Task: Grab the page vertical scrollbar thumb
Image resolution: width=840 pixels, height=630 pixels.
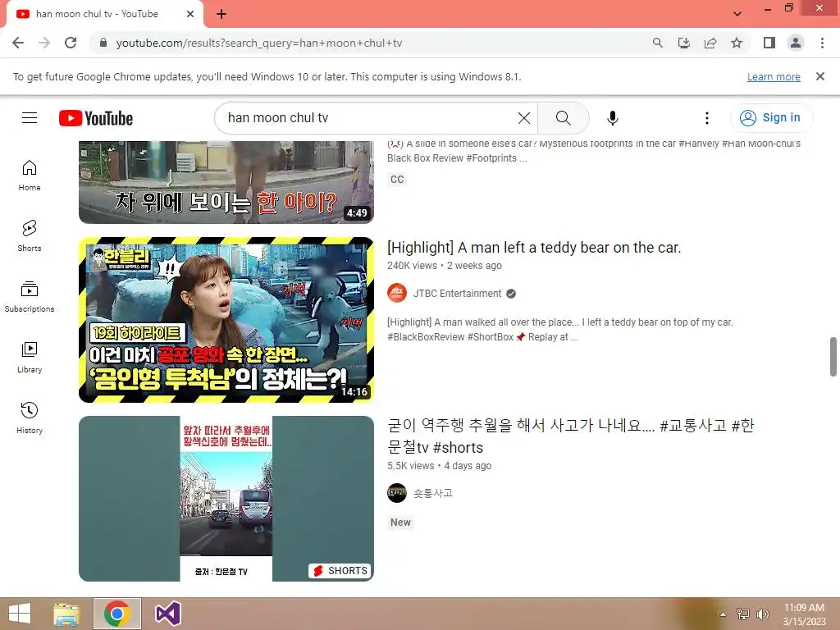Action: (x=833, y=357)
